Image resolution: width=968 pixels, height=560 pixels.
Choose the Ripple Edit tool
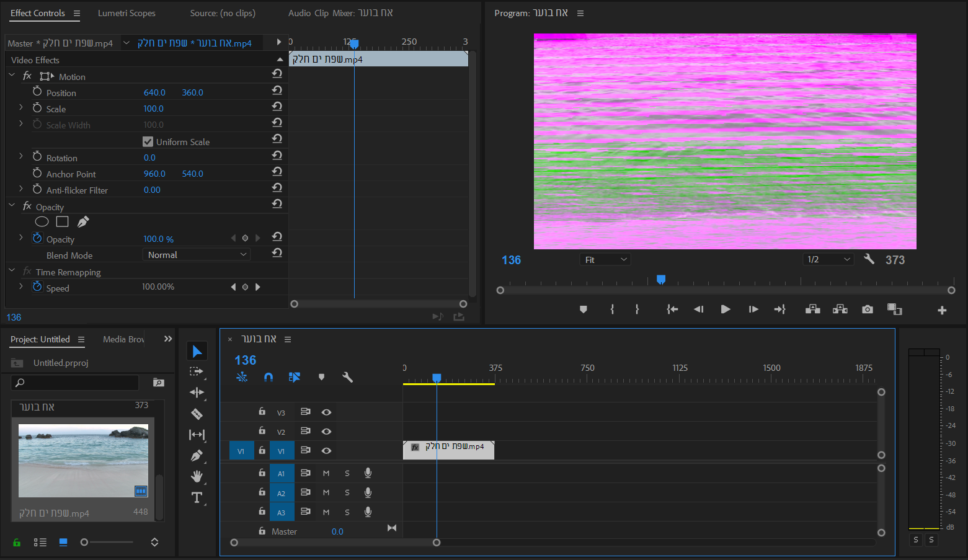tap(197, 393)
